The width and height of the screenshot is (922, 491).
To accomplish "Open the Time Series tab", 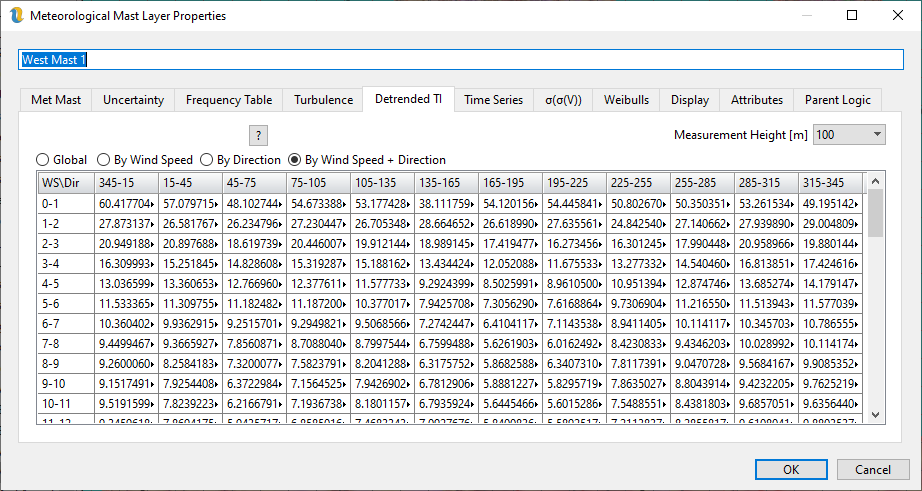I will pyautogui.click(x=493, y=100).
